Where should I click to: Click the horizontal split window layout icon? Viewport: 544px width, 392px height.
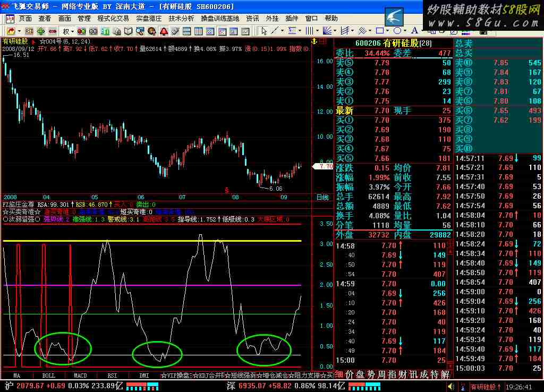[186, 31]
